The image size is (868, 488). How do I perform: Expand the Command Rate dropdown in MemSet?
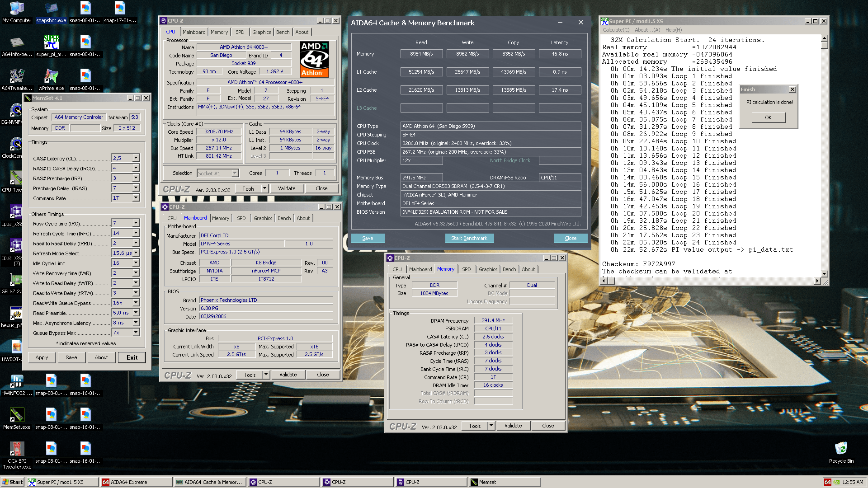point(136,198)
